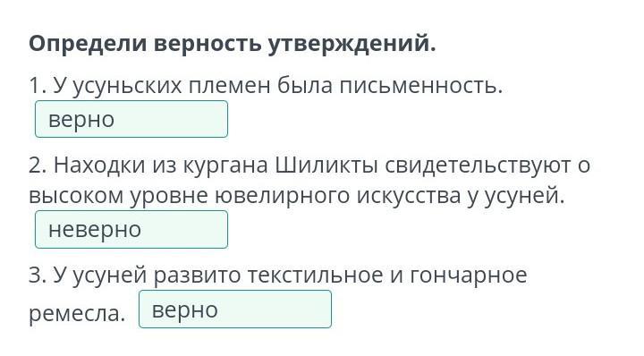Click the word "гончарное" in statement 3
Viewport: 644px width, 356px height.
tap(468, 275)
